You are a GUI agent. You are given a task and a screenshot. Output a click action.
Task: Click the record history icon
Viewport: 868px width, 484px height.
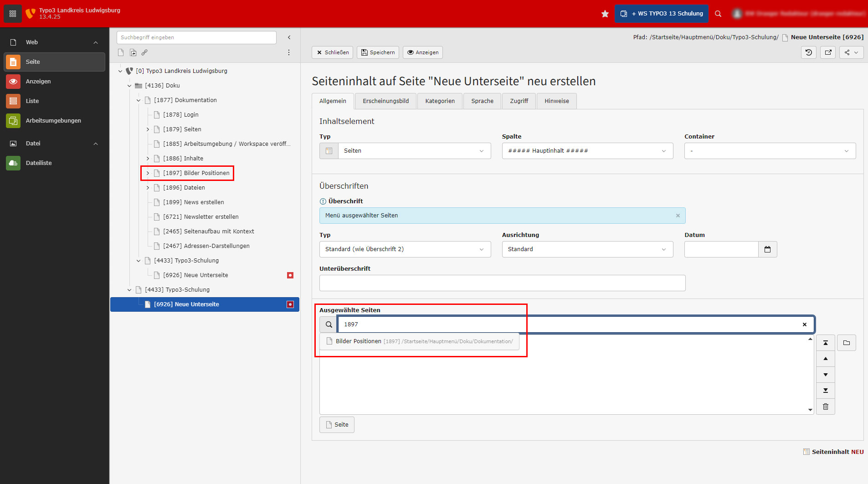(808, 52)
